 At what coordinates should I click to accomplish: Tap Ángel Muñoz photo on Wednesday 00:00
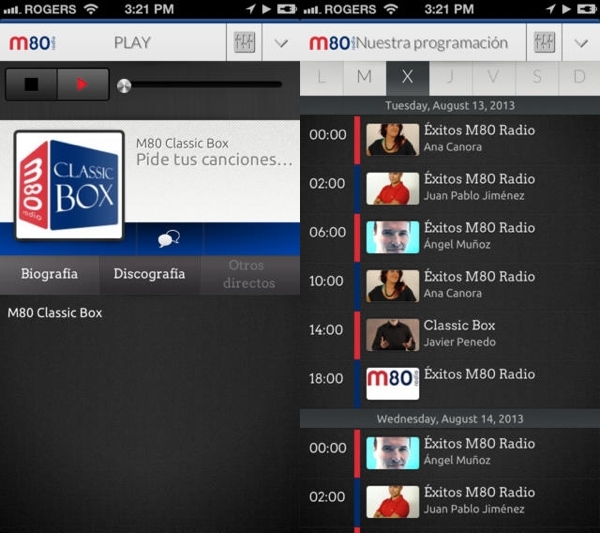pyautogui.click(x=392, y=453)
